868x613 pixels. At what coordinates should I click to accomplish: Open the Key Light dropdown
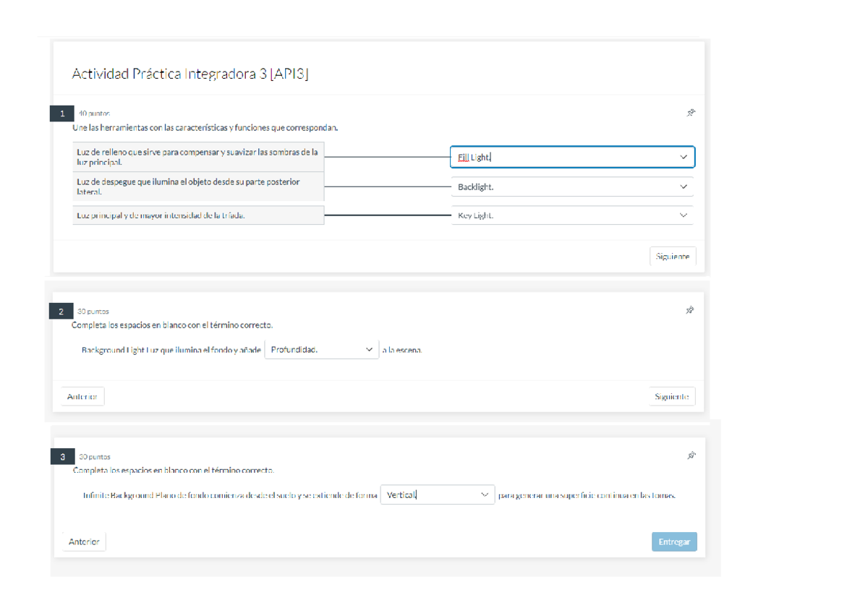pos(572,215)
